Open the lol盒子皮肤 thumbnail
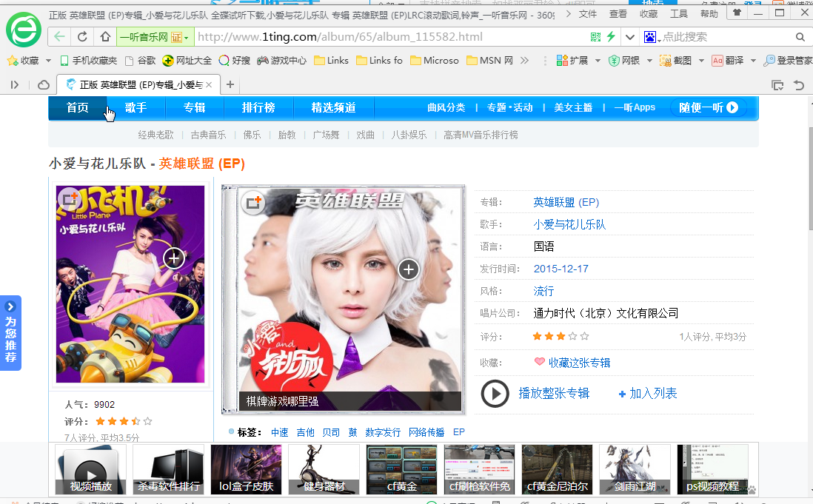 (247, 470)
